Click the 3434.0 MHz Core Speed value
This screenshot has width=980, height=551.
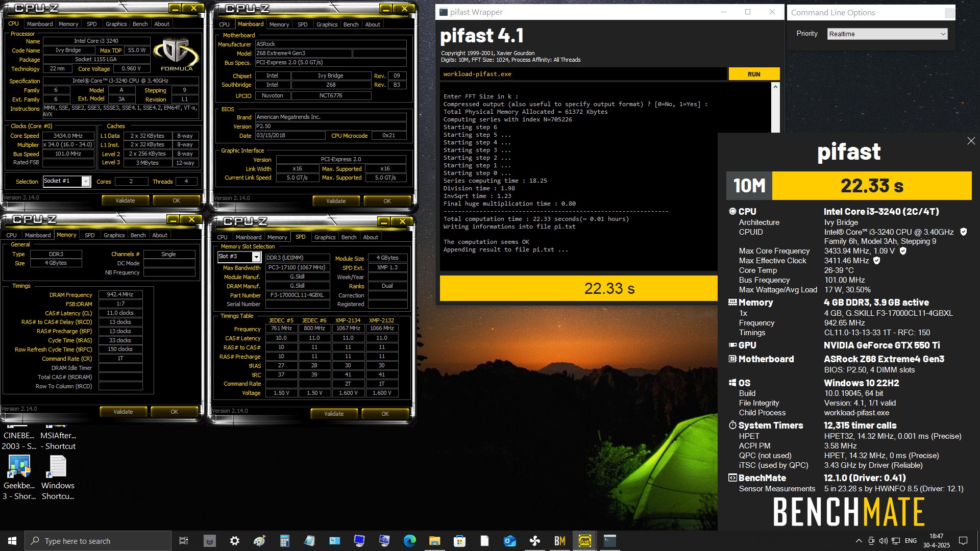[x=68, y=136]
